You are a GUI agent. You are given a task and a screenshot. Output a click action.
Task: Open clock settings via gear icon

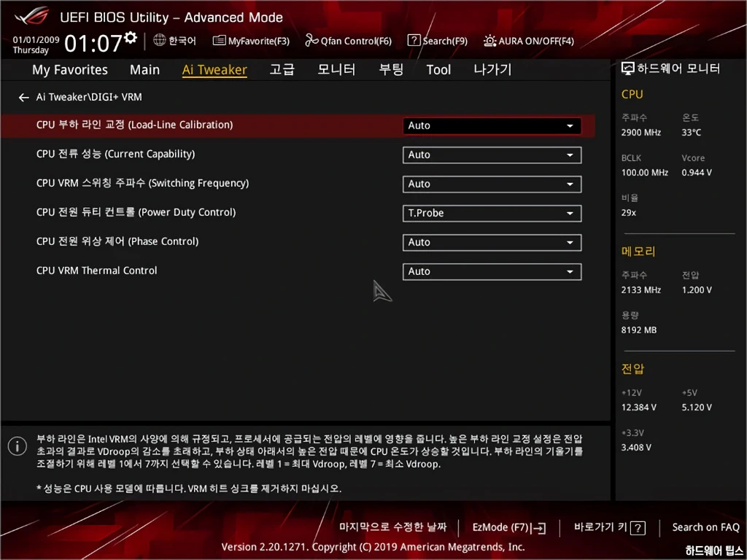coord(131,38)
